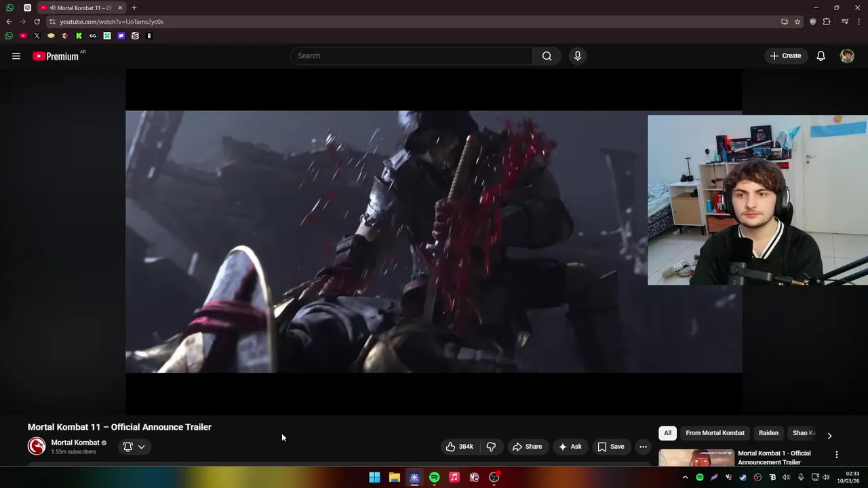Open options for Mortal Kombat 1 suggestion
The image size is (868, 488).
click(x=836, y=455)
